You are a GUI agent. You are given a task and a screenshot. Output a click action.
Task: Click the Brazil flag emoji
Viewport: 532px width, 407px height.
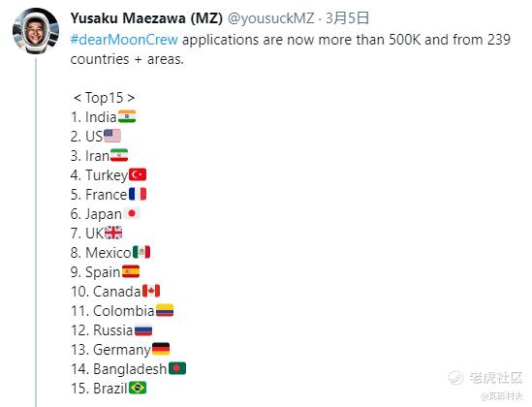138,388
